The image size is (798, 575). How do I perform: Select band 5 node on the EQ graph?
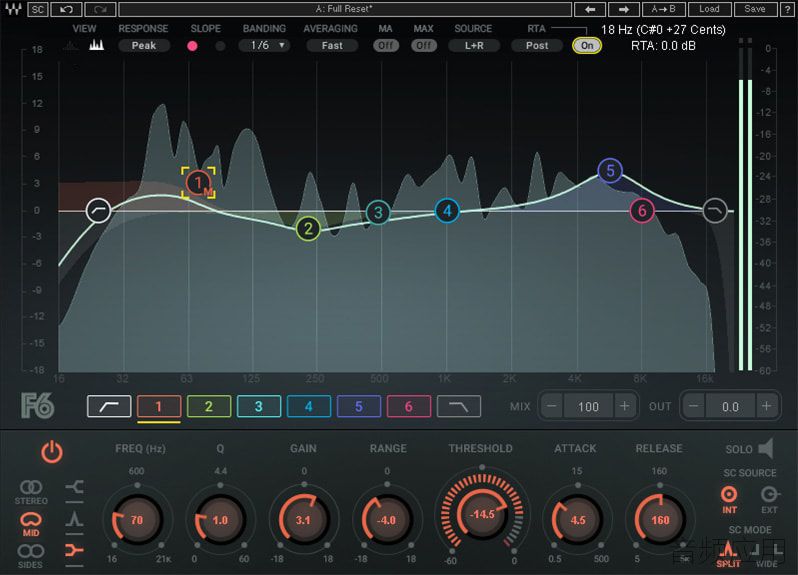tap(610, 170)
